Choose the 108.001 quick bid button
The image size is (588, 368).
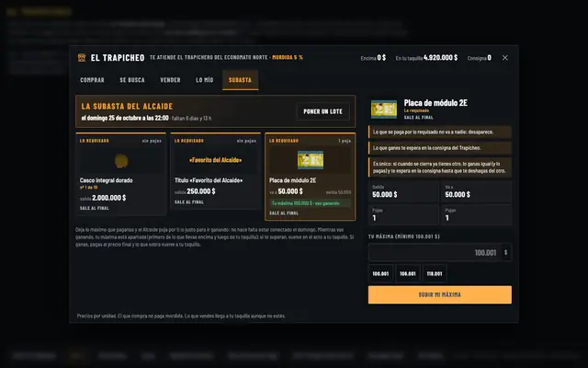click(x=408, y=274)
